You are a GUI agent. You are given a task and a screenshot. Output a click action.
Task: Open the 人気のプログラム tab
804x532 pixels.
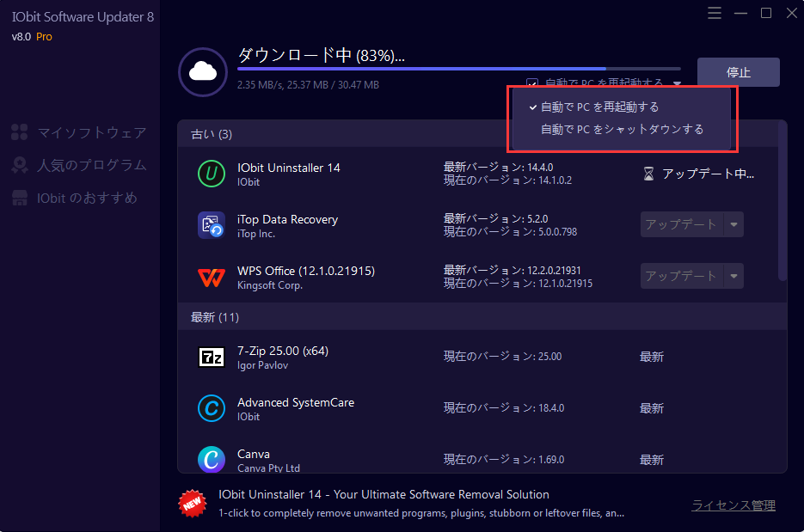pyautogui.click(x=79, y=165)
